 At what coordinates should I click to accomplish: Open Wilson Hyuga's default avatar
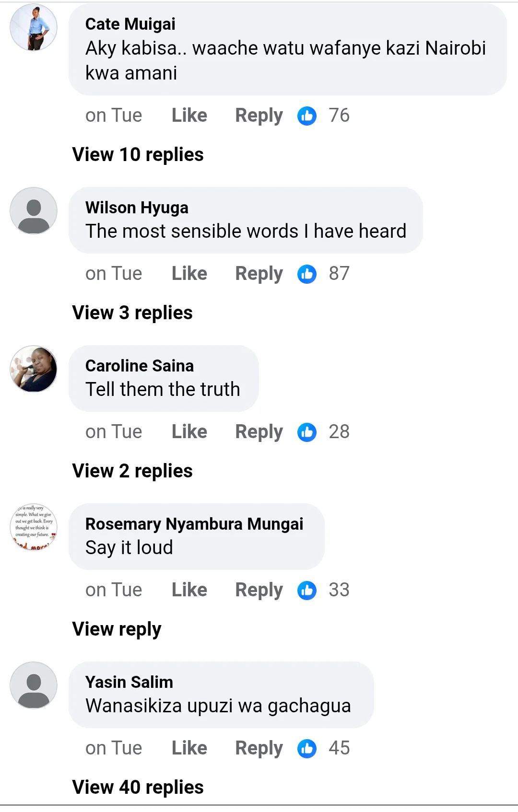(34, 211)
